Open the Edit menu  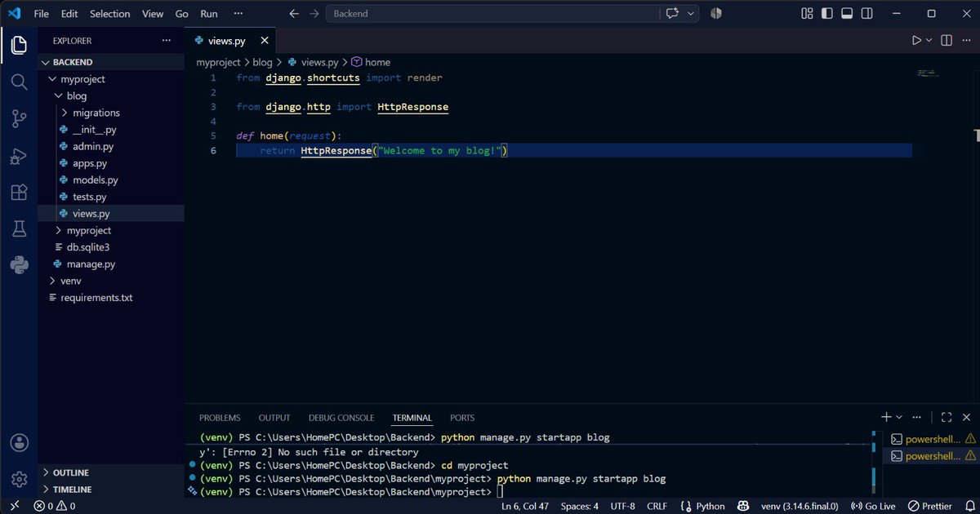point(69,14)
